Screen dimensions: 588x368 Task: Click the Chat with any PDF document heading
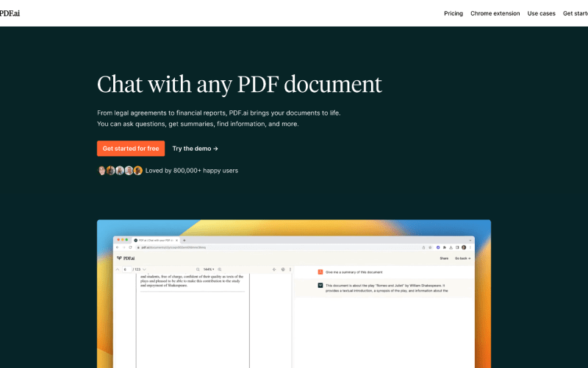click(240, 84)
